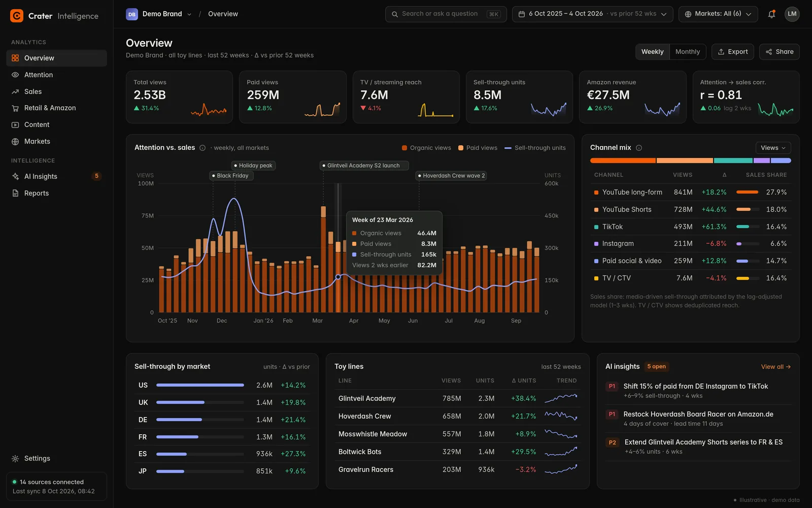This screenshot has height=508, width=812.
Task: Switch to Weekly view
Action: [652, 52]
